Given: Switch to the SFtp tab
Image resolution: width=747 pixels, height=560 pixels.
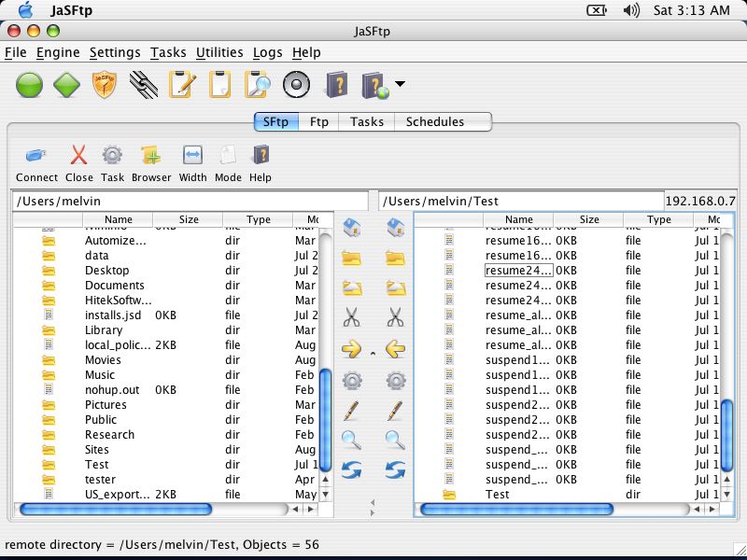Looking at the screenshot, I should (x=275, y=122).
